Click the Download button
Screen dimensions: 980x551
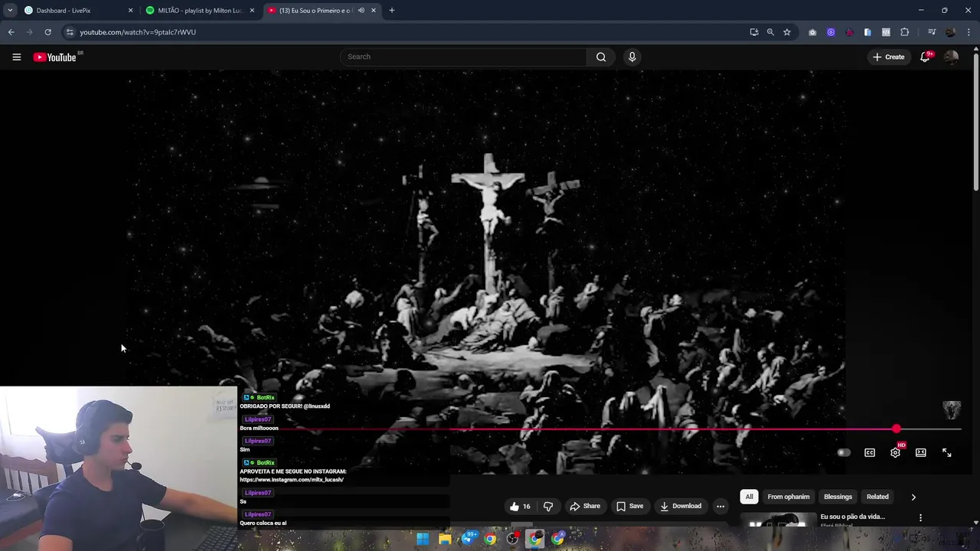(x=681, y=506)
